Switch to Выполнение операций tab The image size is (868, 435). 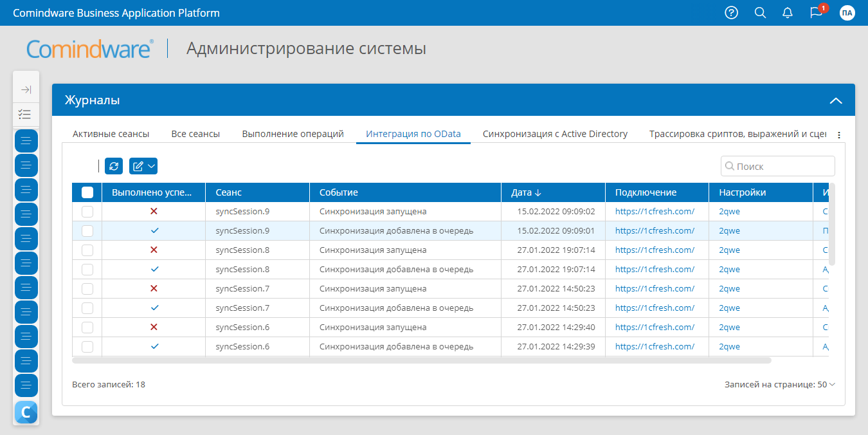coord(293,134)
